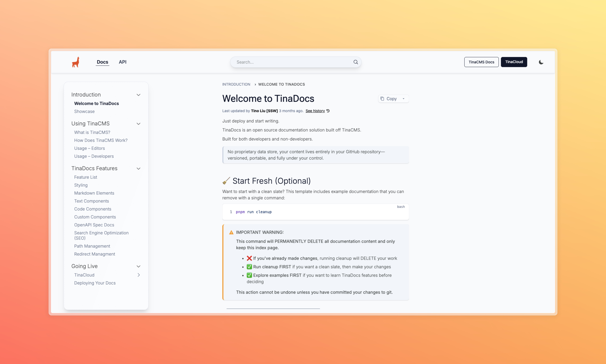606x364 pixels.
Task: Select the Docs tab
Action: click(102, 62)
